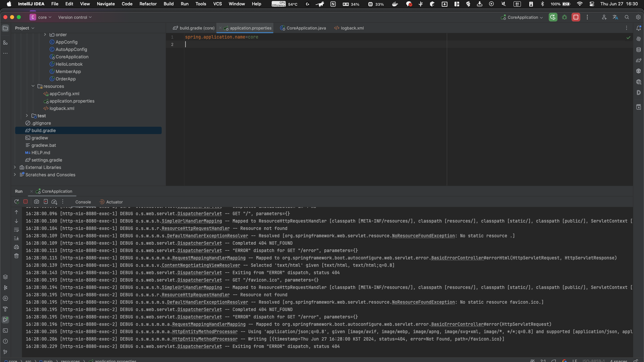Toggle soft-wrap in the console
Viewport: 644px width, 362px height.
click(16, 230)
